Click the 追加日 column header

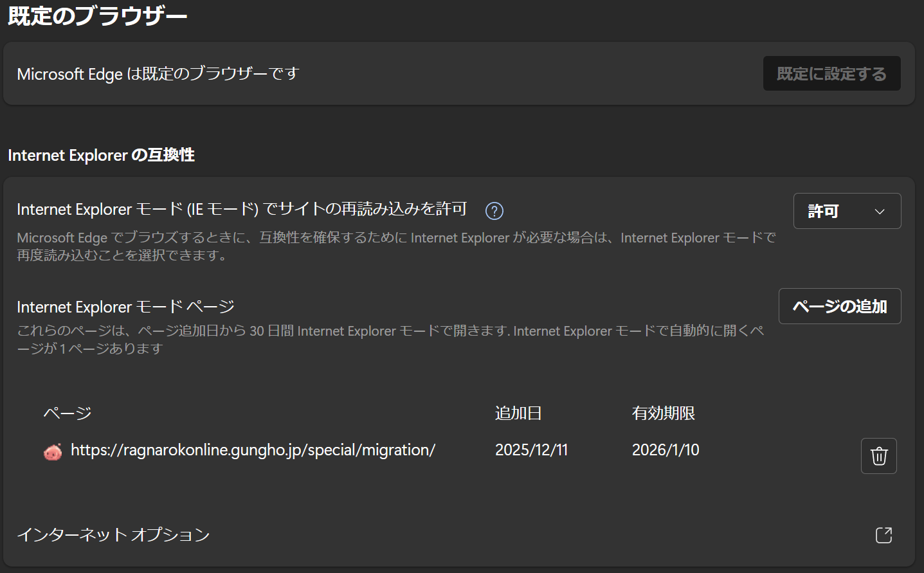click(x=518, y=413)
